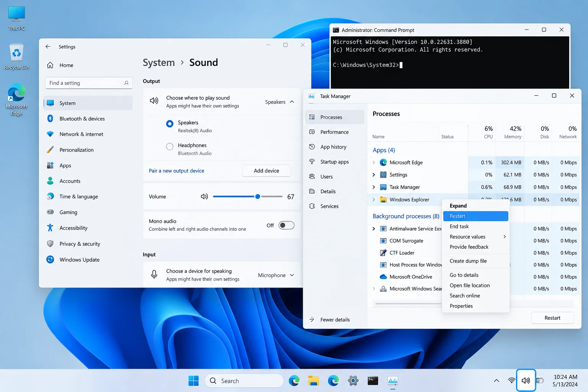Expand the Antimalware Service Executable row
Screen dimensions: 588x392
(x=374, y=229)
